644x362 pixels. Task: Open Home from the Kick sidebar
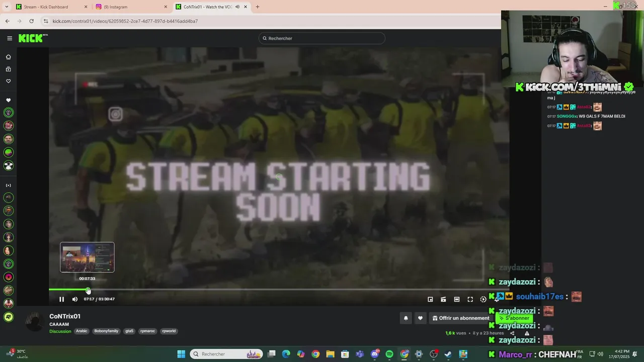tap(9, 57)
